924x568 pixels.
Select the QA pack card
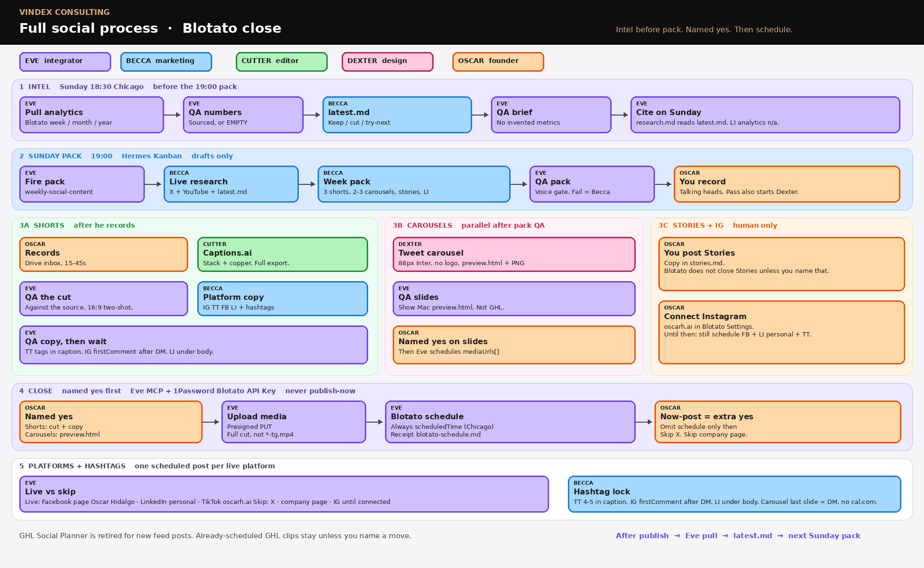592,184
